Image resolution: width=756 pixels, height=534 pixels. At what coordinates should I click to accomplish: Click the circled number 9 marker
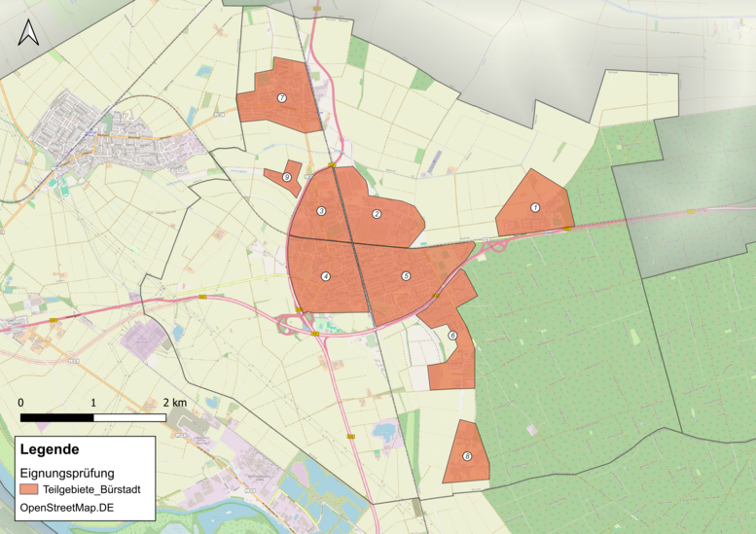pyautogui.click(x=287, y=177)
